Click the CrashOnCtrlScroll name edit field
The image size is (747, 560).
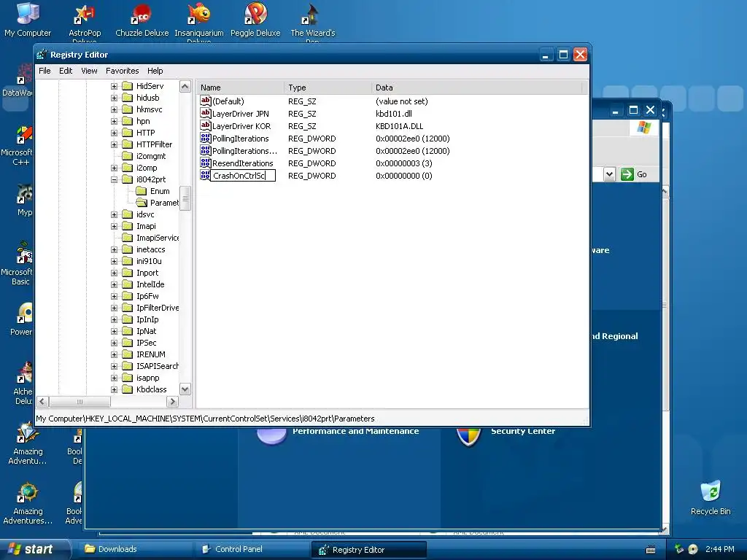[243, 176]
